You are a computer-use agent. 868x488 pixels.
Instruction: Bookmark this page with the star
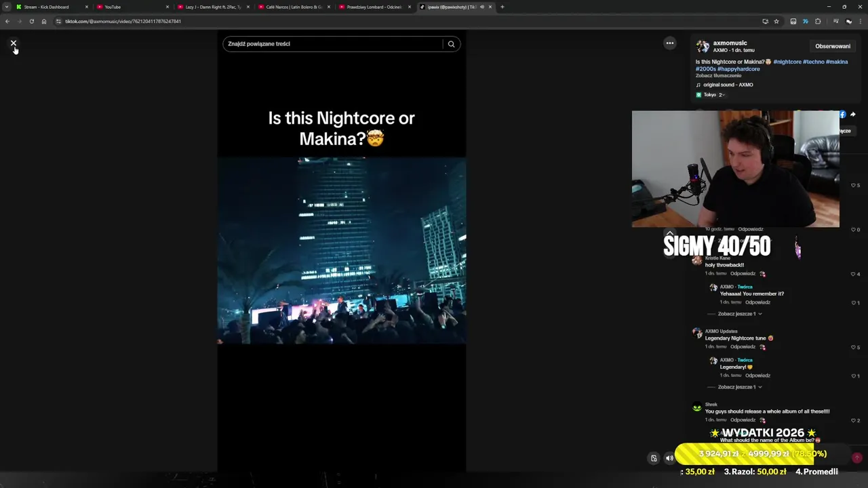776,21
